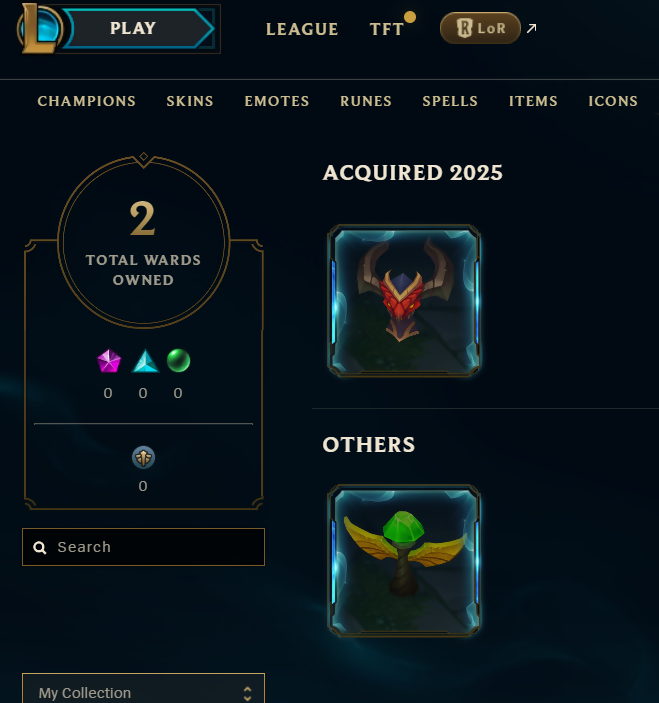Open the Champions tab
Image resolution: width=659 pixels, height=703 pixels.
(87, 101)
